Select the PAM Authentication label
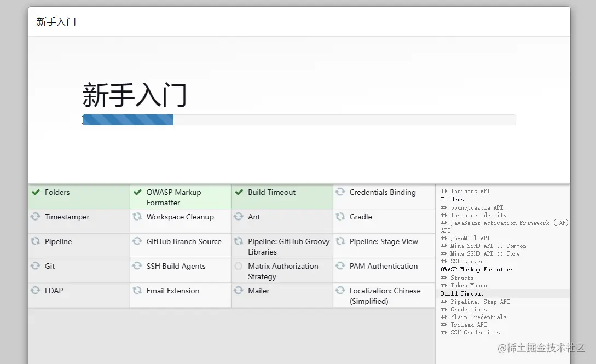The height and width of the screenshot is (364, 596). point(384,267)
